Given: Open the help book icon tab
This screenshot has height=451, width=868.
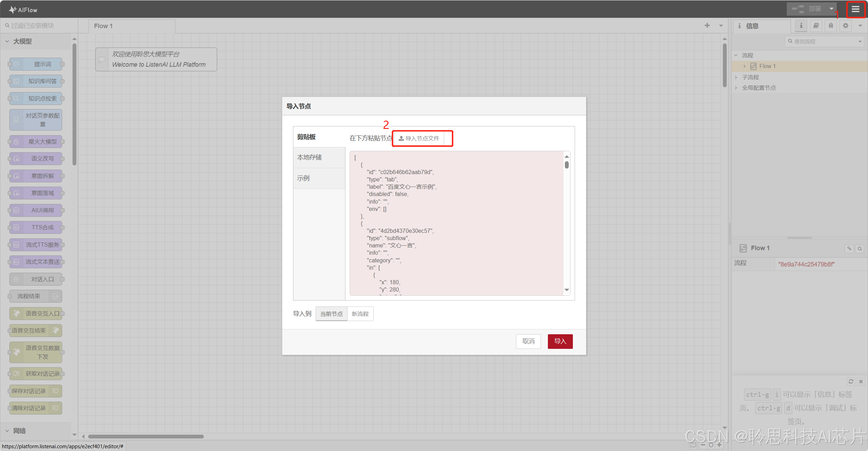Looking at the screenshot, I should [816, 26].
